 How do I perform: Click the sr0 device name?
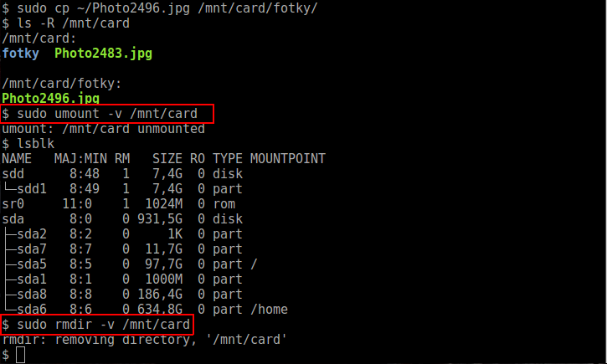click(13, 204)
